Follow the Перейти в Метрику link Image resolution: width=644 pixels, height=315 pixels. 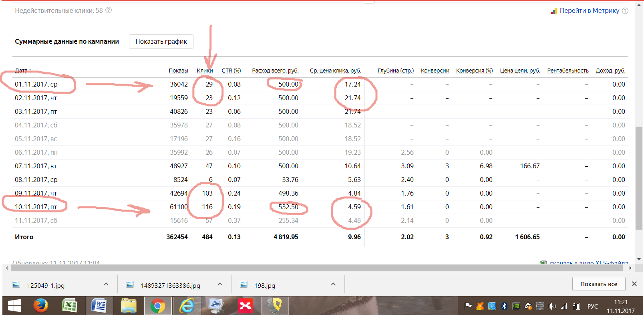click(590, 10)
